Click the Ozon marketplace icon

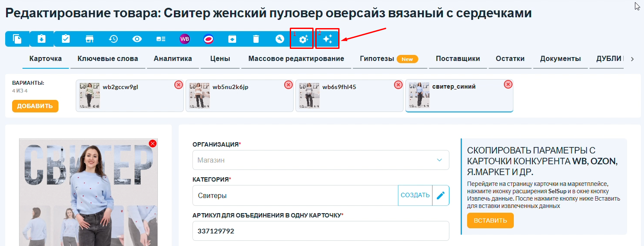(208, 39)
